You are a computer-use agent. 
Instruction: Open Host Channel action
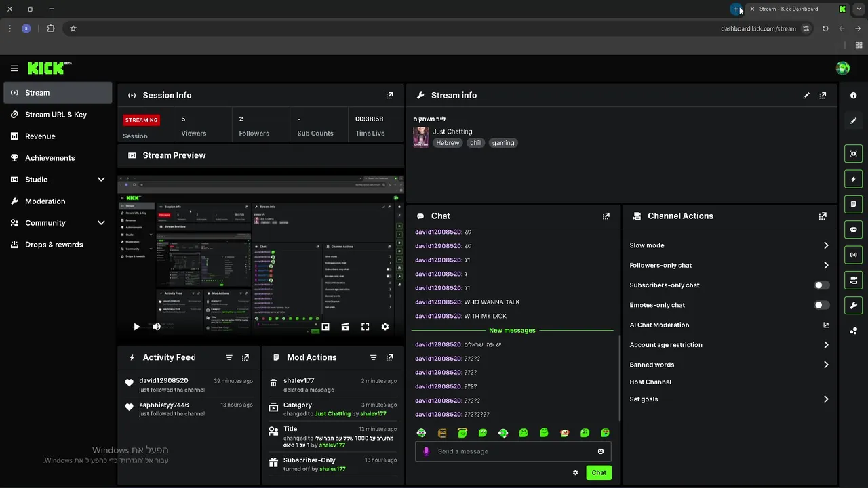[x=650, y=382]
